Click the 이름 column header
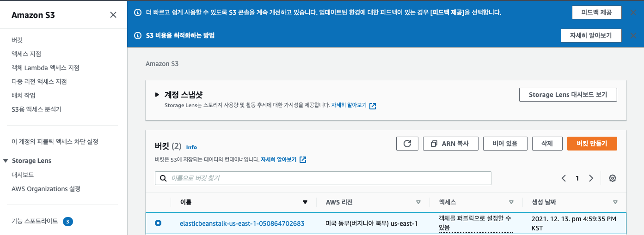The width and height of the screenshot is (644, 235). 185,202
